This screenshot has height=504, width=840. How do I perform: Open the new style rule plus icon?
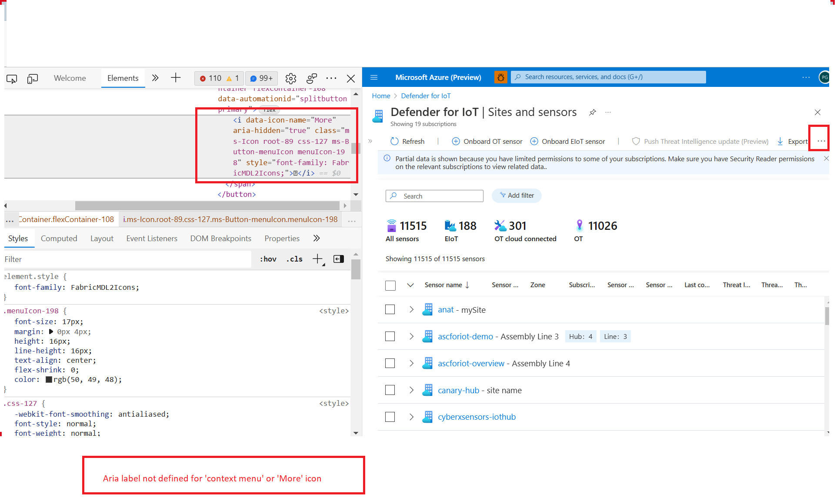click(318, 259)
